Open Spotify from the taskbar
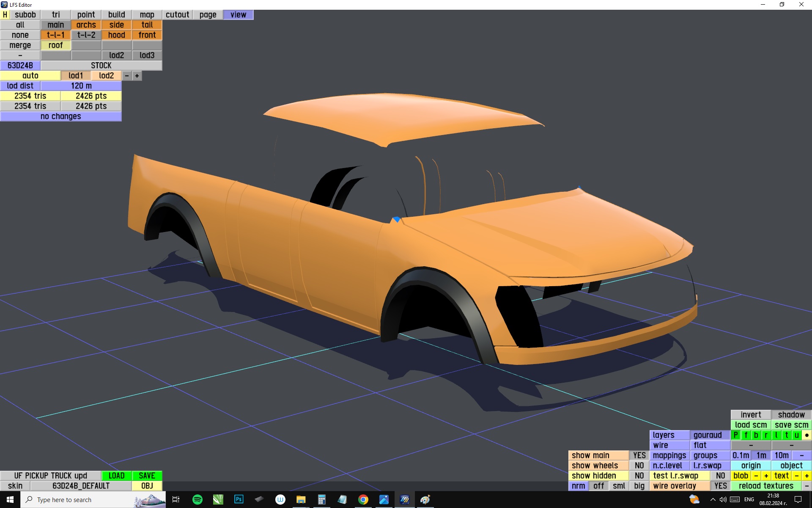 pos(197,500)
